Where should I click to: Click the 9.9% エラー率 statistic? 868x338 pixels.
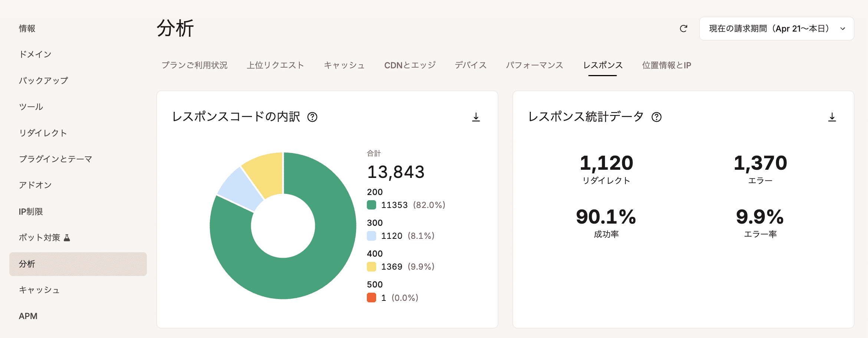(x=760, y=223)
